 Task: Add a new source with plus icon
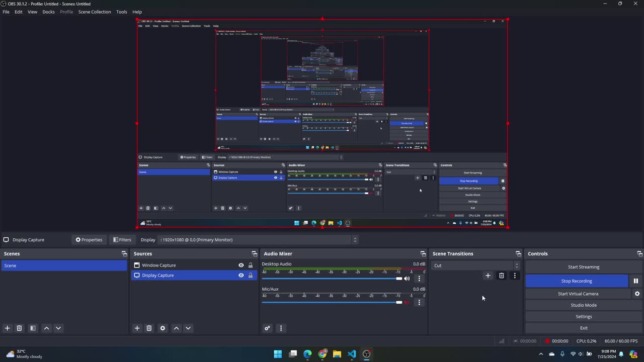[137, 328]
